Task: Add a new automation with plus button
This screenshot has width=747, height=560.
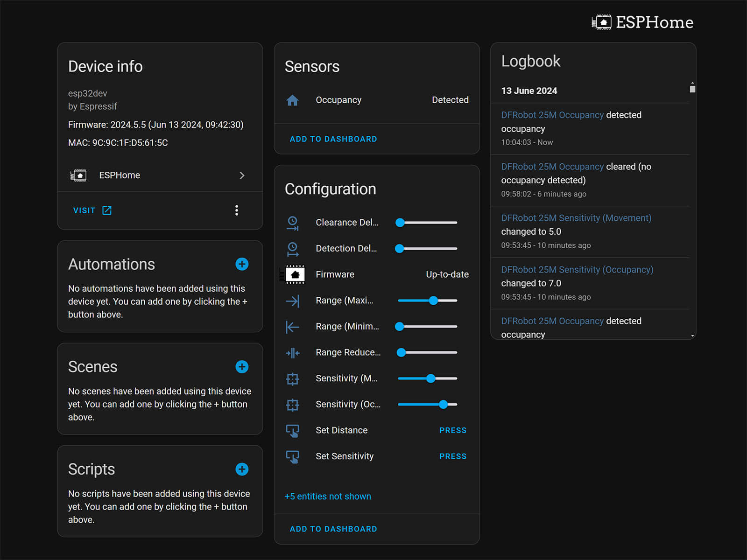Action: [242, 264]
